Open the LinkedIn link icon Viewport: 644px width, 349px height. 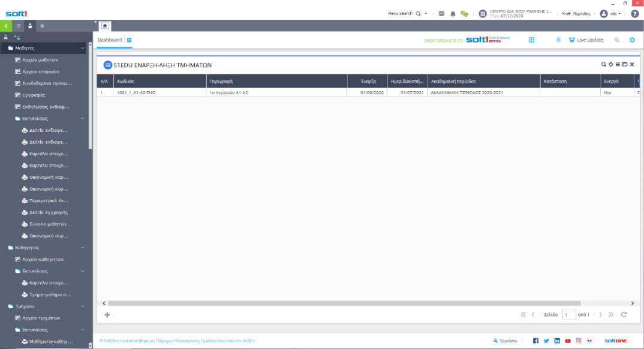coord(557,341)
